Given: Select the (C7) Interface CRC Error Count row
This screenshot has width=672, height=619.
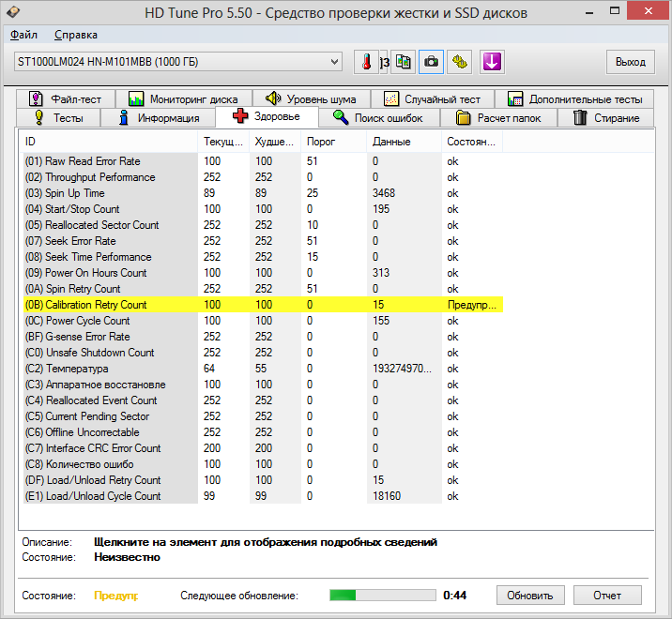Looking at the screenshot, I should [x=263, y=448].
